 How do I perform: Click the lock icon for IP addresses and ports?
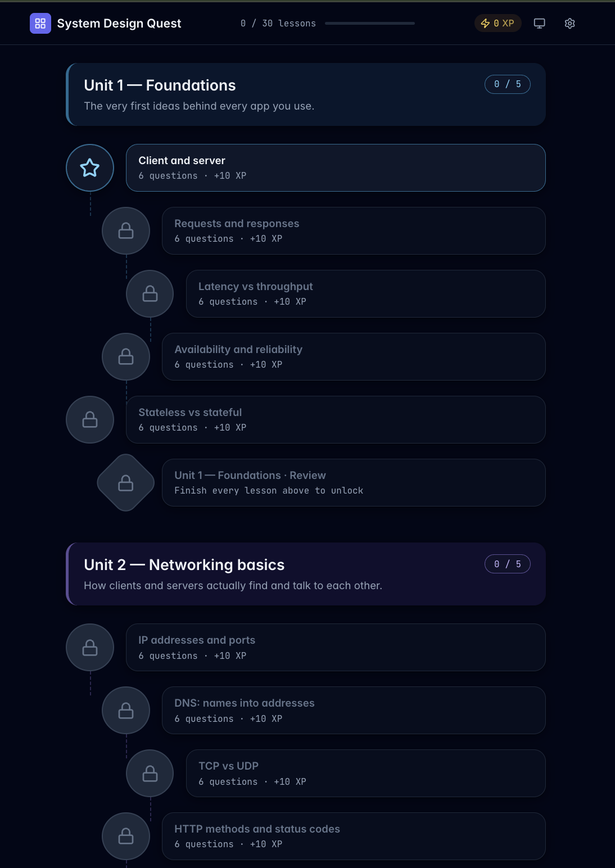coord(89,647)
